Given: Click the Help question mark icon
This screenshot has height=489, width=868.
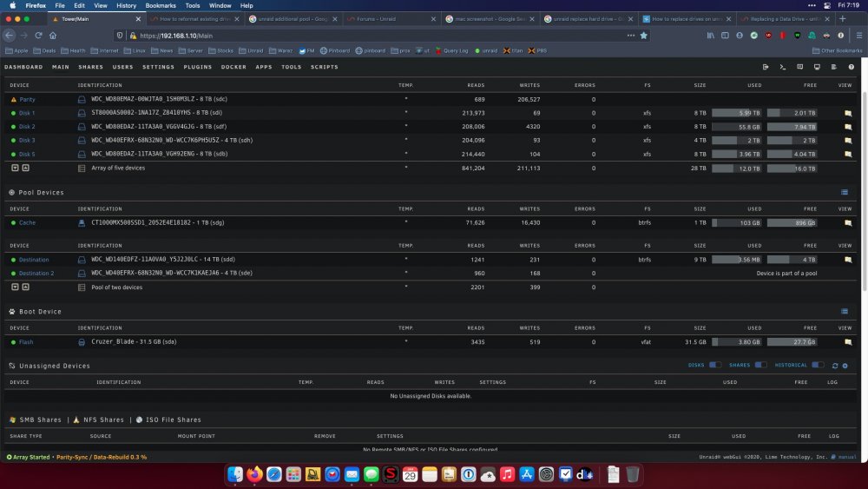Looking at the screenshot, I should point(852,67).
